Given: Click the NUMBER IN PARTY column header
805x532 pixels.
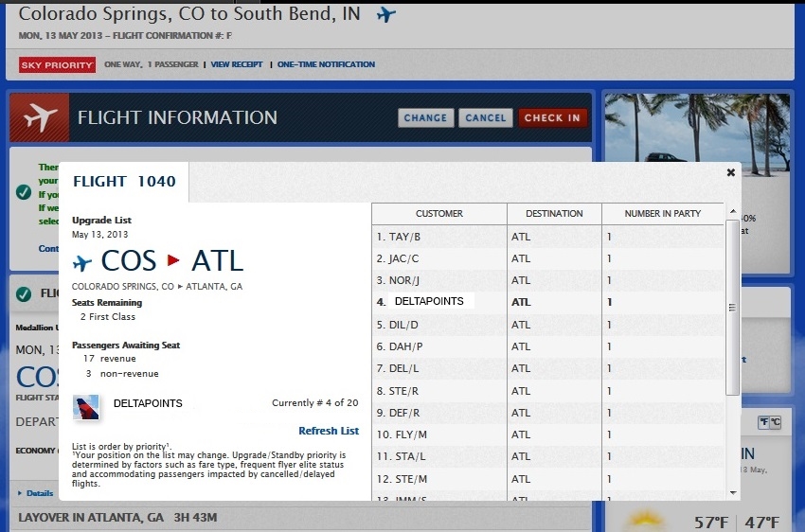Looking at the screenshot, I should [x=662, y=213].
